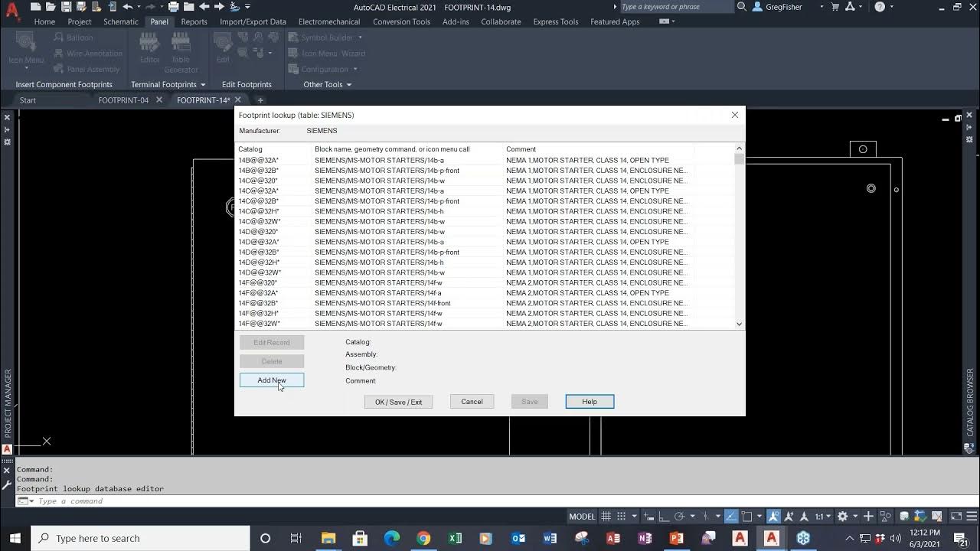The width and height of the screenshot is (980, 551).
Task: Switch to the Schematic ribbon tab
Action: pos(121,21)
